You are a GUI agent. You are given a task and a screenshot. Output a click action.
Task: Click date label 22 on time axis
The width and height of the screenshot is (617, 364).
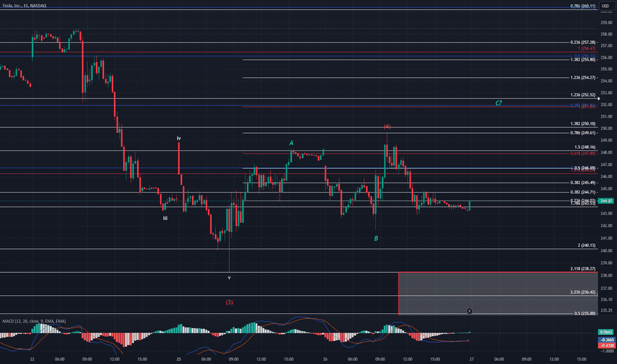tap(32, 359)
